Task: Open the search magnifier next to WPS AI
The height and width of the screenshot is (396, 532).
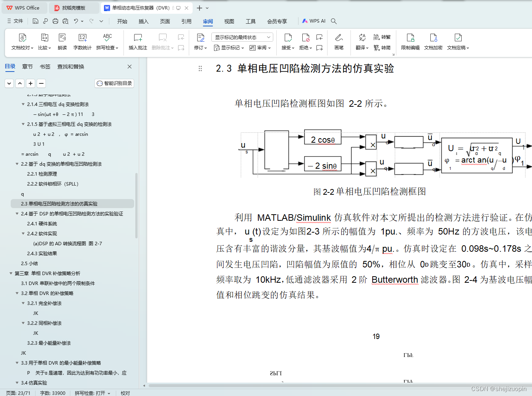Action: pos(334,21)
